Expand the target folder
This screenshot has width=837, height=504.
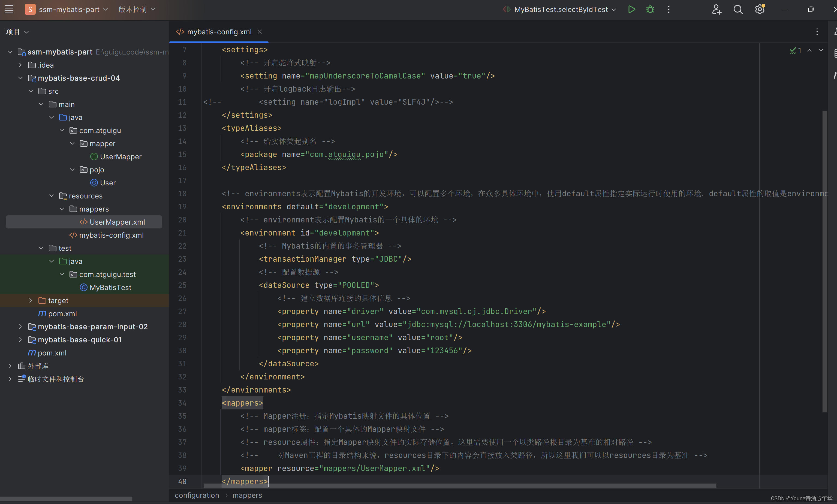coord(31,300)
